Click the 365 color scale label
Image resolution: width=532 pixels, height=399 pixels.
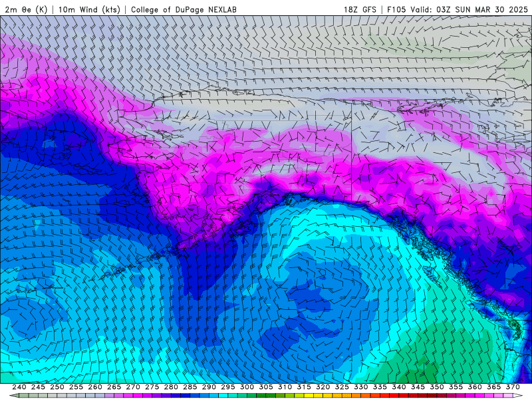click(494, 387)
